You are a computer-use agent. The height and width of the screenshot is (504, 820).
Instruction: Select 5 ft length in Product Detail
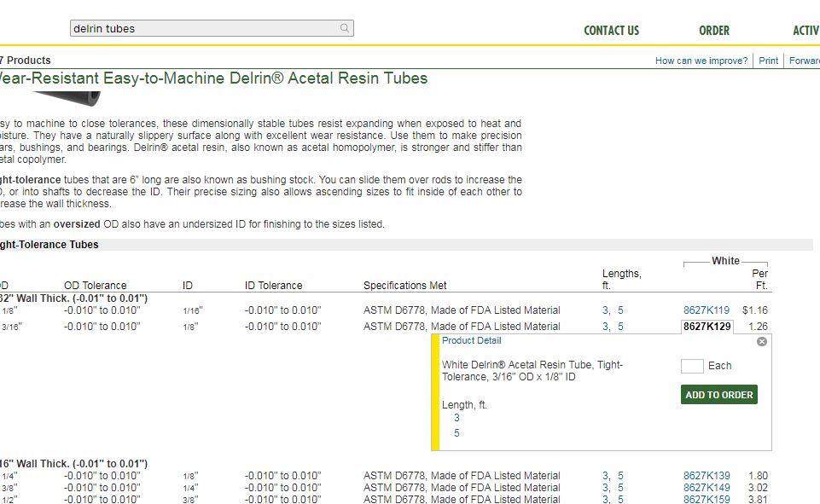pos(457,433)
